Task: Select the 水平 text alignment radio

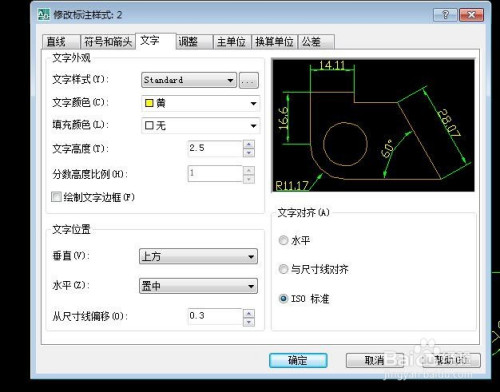Action: (283, 240)
